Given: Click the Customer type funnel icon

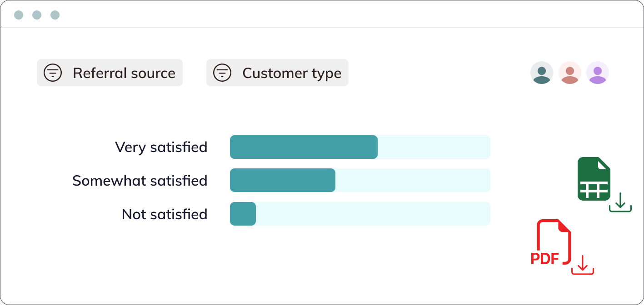Looking at the screenshot, I should (222, 73).
